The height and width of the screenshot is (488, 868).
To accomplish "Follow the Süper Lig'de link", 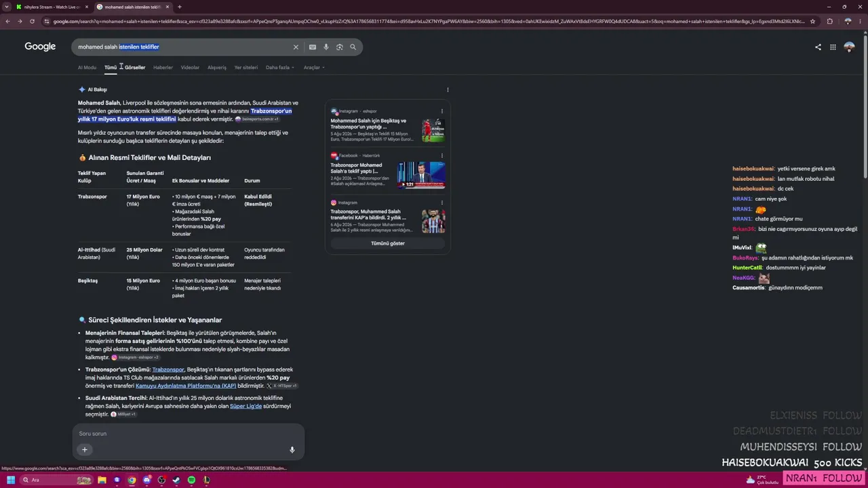I will click(x=245, y=406).
